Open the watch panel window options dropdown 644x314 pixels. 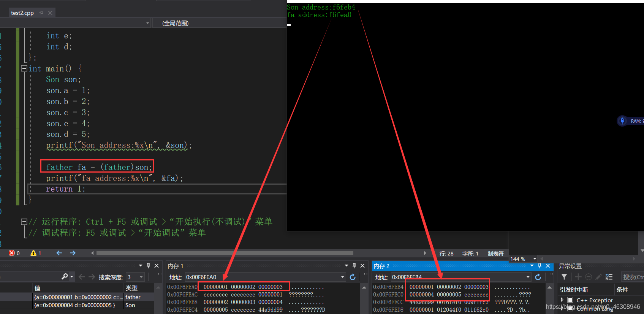pyautogui.click(x=140, y=266)
